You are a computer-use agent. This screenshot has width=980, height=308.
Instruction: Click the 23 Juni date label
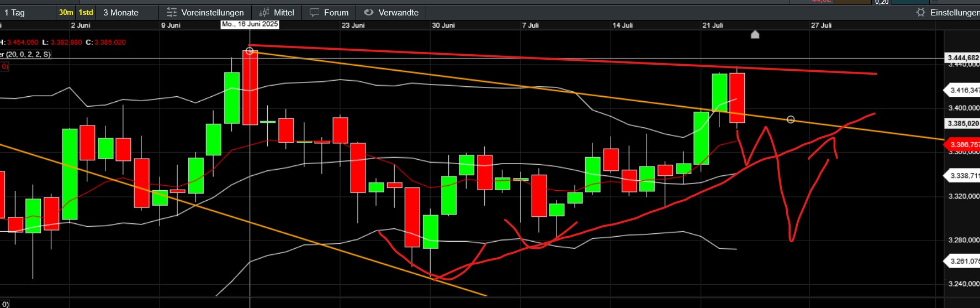[353, 25]
